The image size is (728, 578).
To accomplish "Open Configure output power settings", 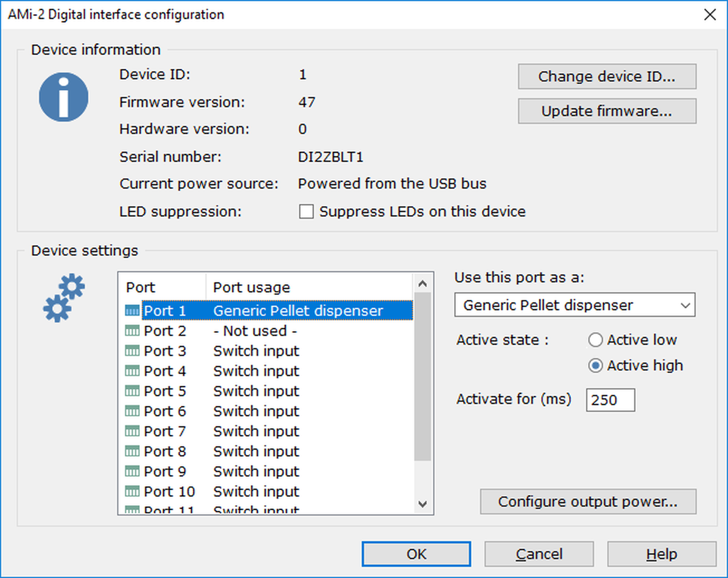I will tap(587, 502).
